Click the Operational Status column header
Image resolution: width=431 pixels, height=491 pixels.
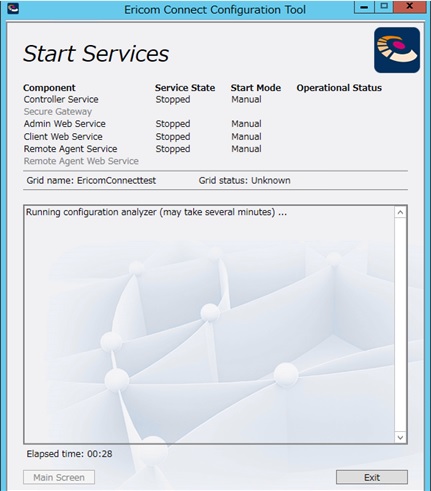coord(339,88)
